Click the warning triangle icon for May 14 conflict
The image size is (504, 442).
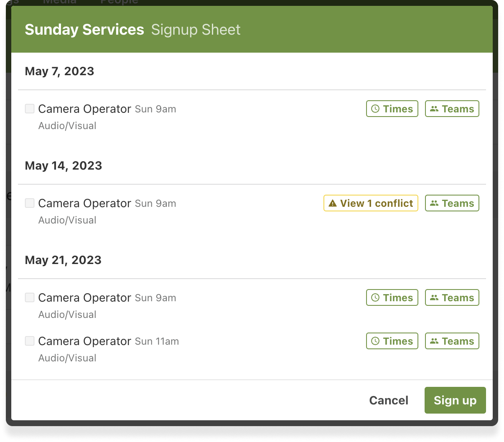pos(333,203)
